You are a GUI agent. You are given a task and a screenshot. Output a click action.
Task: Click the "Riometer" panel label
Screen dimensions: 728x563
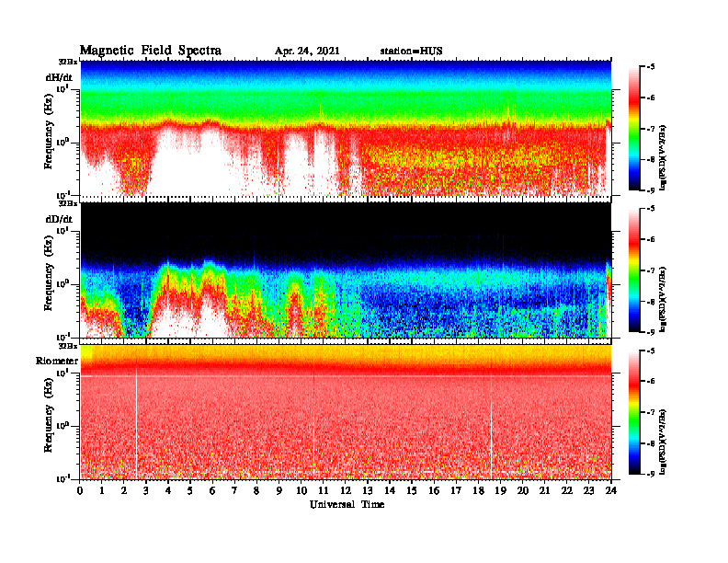[x=57, y=361]
